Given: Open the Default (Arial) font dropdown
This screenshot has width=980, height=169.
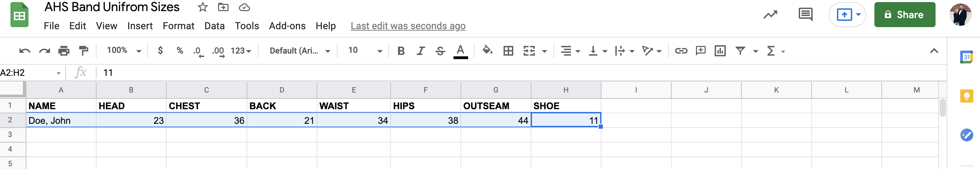Looking at the screenshot, I should tap(299, 51).
